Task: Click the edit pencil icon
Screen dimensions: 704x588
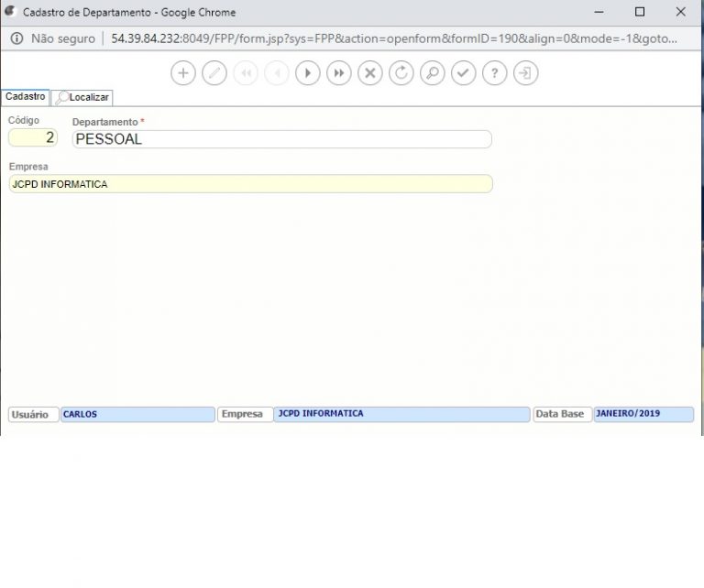Action: [214, 73]
